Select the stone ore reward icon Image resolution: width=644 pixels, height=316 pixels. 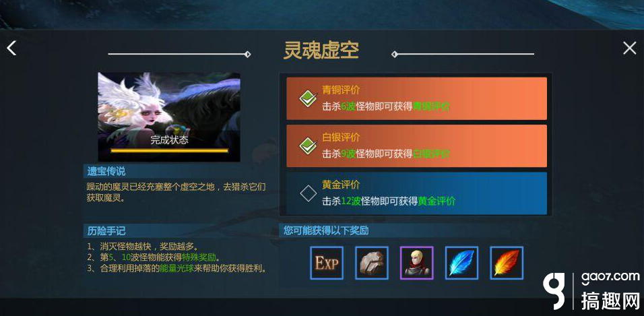[372, 263]
